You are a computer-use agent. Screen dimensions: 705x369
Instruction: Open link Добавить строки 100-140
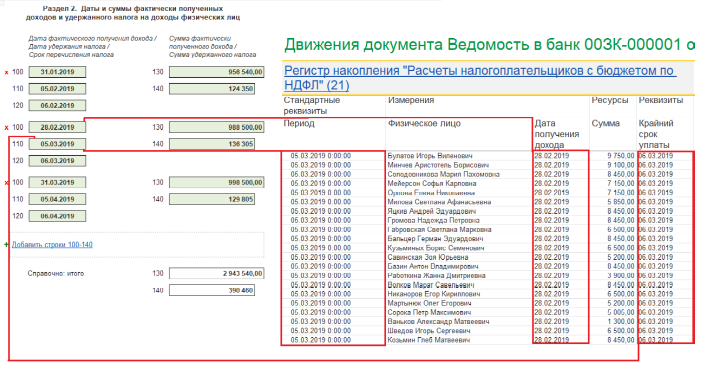[x=52, y=245]
